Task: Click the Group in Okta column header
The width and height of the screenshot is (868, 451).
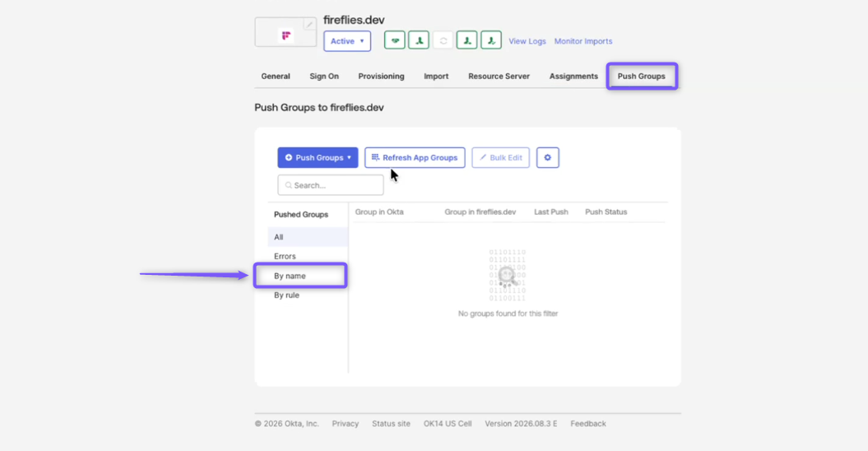Action: point(379,212)
